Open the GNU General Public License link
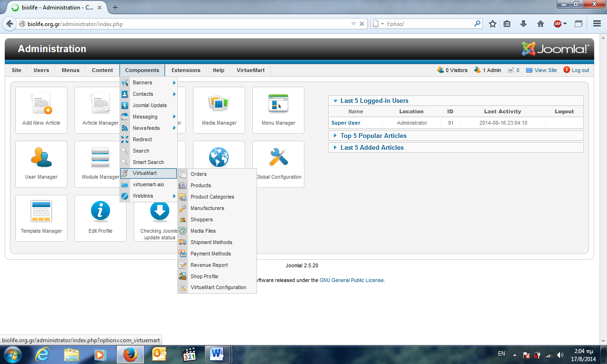Screen dimensions: 607x364 click(352, 280)
